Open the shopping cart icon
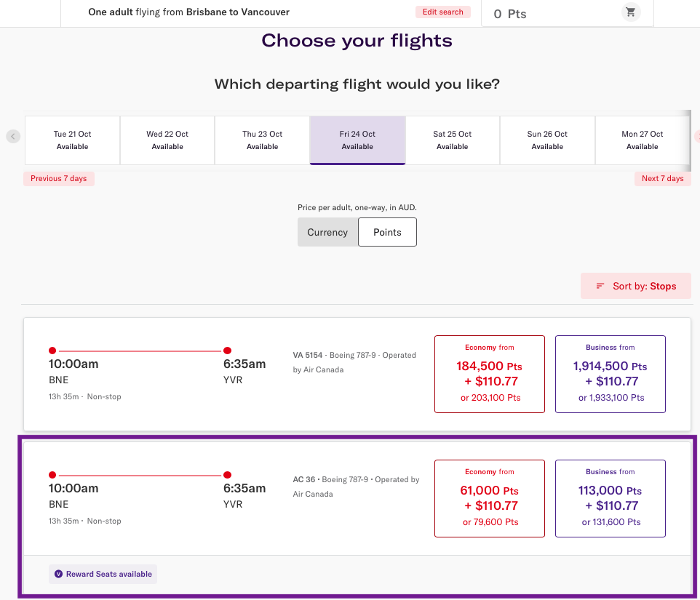 pyautogui.click(x=630, y=12)
